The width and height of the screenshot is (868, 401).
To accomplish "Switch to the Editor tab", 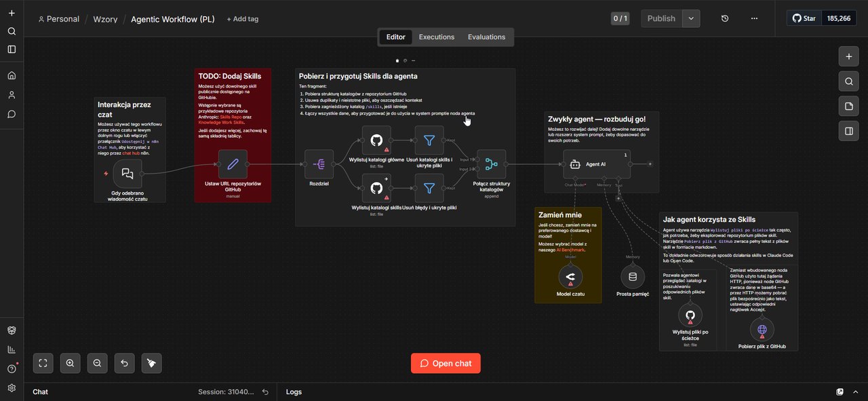I will (x=396, y=37).
